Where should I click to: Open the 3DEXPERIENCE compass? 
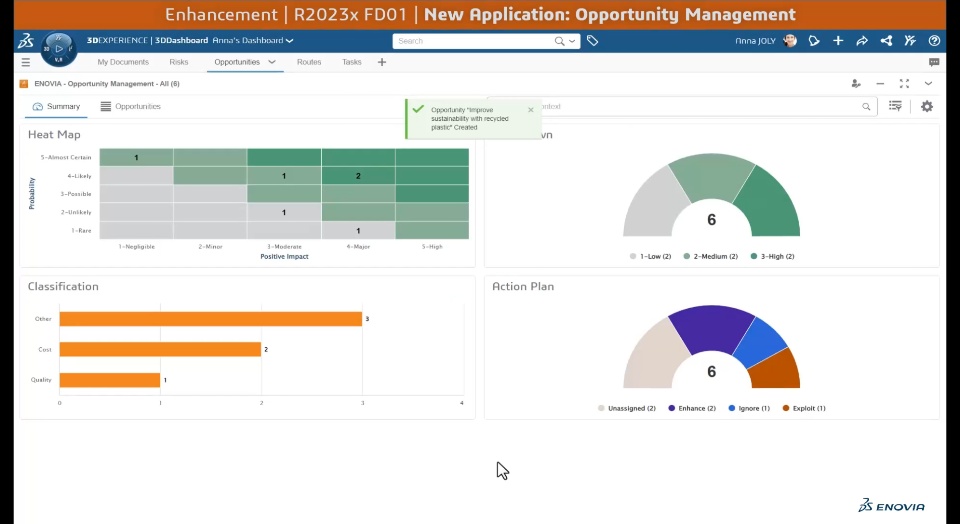(59, 48)
